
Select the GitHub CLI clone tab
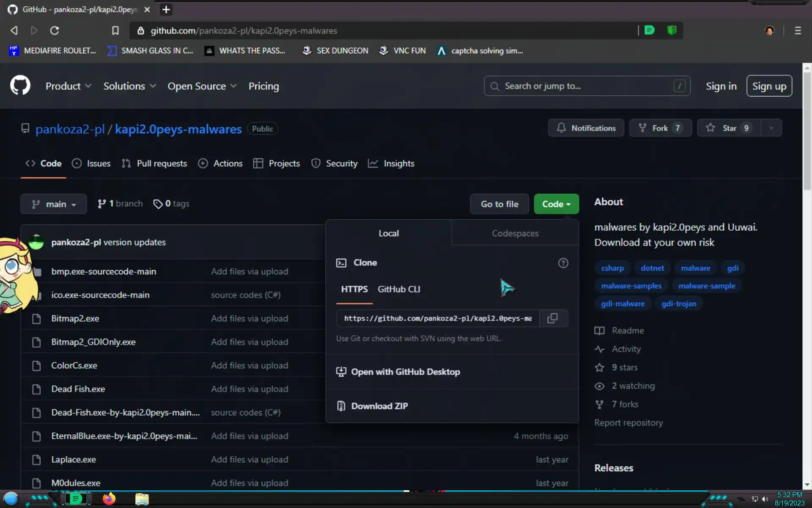[x=398, y=289]
